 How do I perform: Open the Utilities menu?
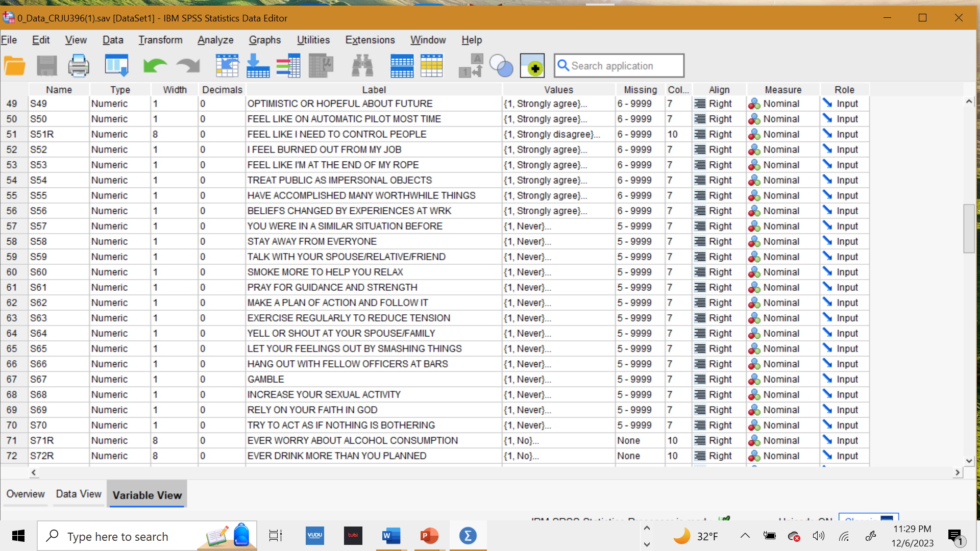[x=313, y=40]
